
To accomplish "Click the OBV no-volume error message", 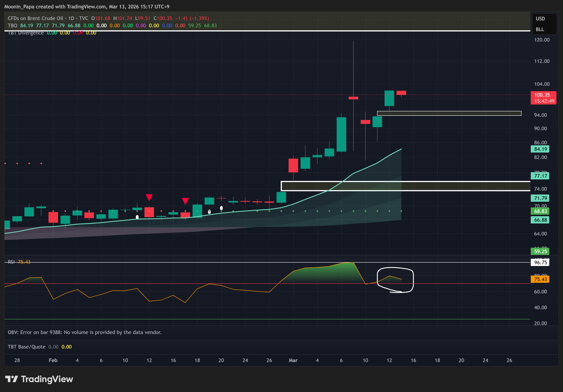I will tap(84, 332).
